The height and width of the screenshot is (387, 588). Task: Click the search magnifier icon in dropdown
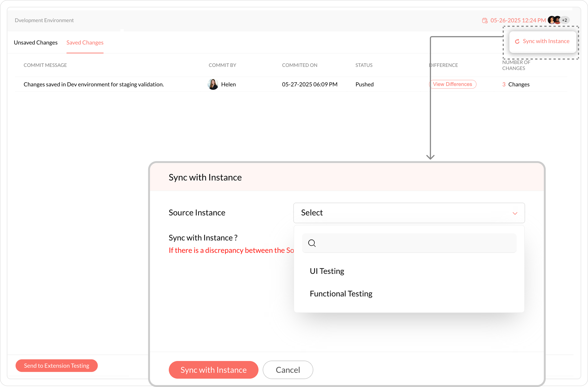click(x=312, y=243)
